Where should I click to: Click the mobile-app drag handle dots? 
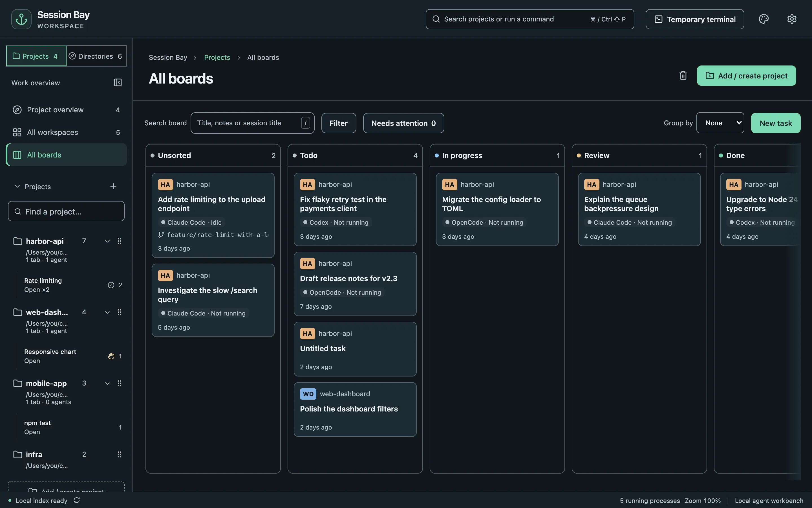(120, 383)
